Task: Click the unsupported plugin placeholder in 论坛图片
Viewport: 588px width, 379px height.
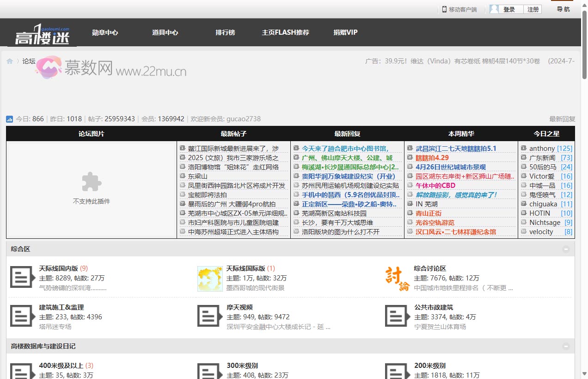Action: point(92,190)
